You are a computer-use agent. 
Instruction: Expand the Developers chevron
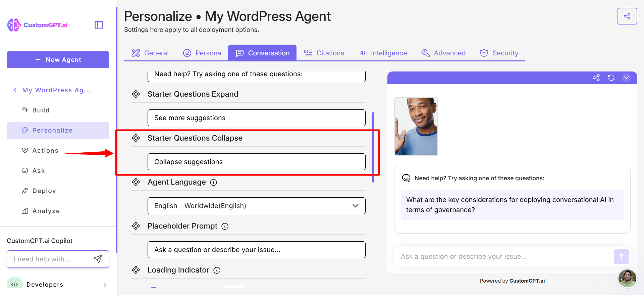(x=105, y=285)
